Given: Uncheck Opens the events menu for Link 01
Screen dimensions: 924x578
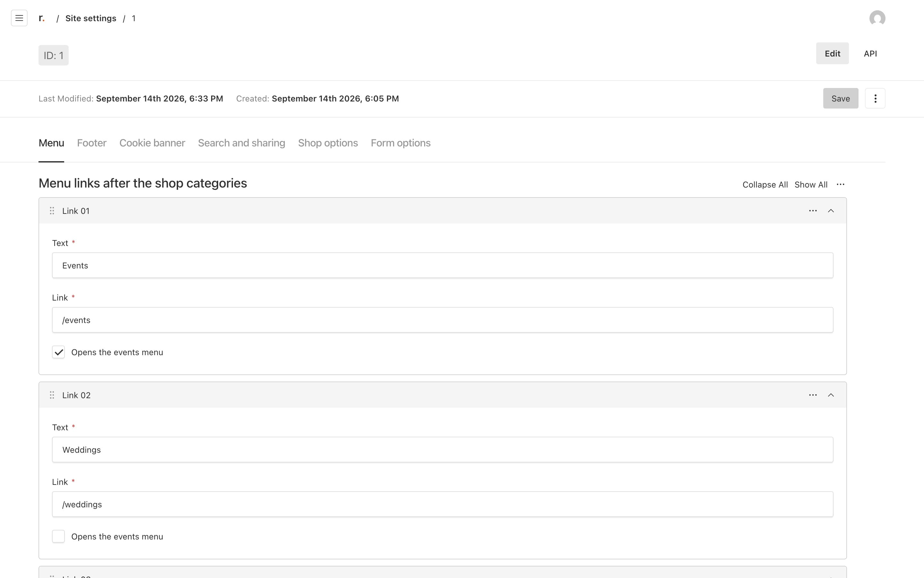Looking at the screenshot, I should [58, 352].
